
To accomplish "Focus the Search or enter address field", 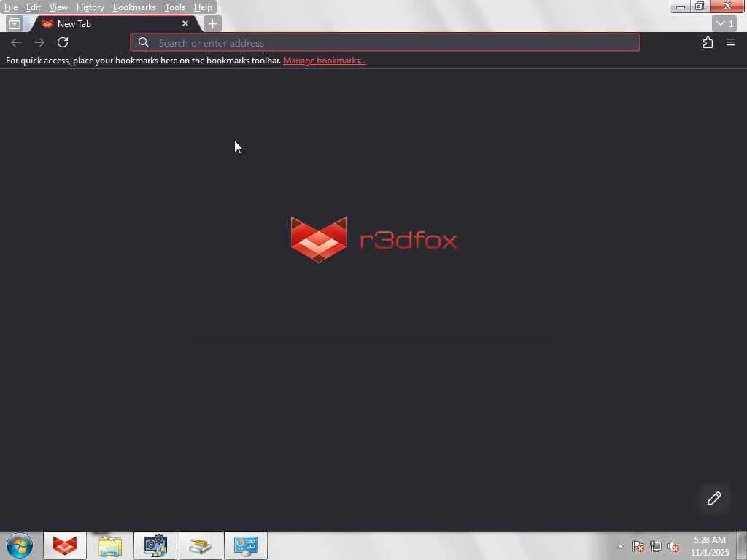I will pos(385,43).
